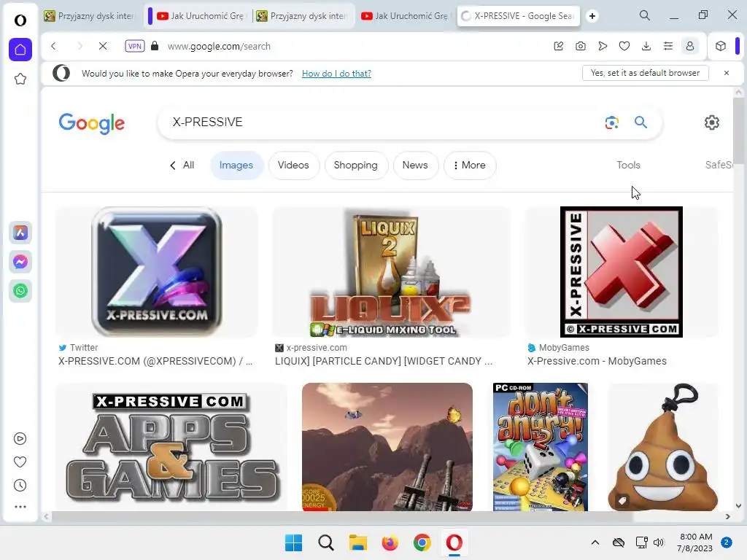Open Google quick settings gear
This screenshot has width=747, height=560.
pos(712,122)
